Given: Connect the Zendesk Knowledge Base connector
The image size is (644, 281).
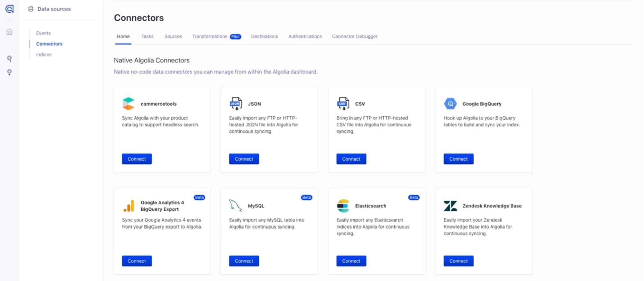Looking at the screenshot, I should click(x=459, y=261).
